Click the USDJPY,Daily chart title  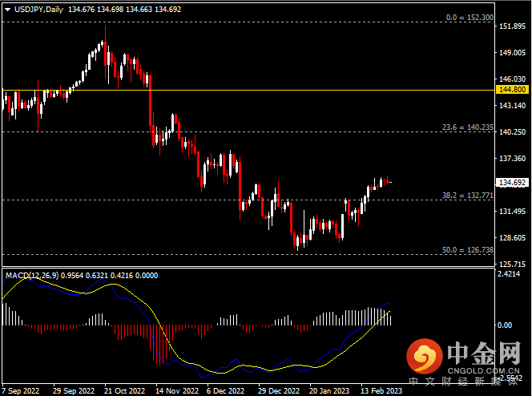pyautogui.click(x=36, y=10)
